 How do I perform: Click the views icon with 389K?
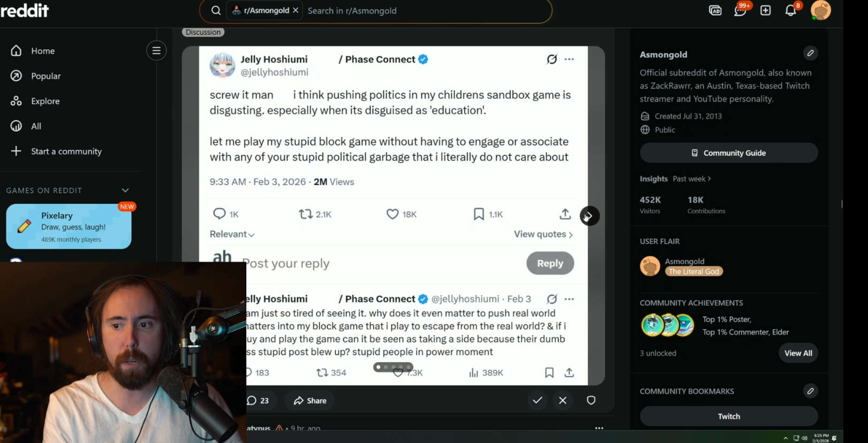tap(473, 372)
